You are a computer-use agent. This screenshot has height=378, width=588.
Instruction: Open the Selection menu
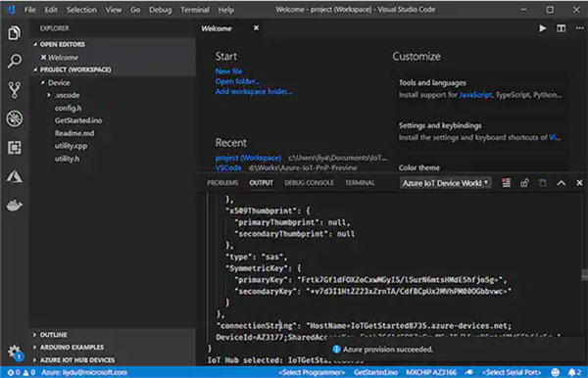click(81, 10)
